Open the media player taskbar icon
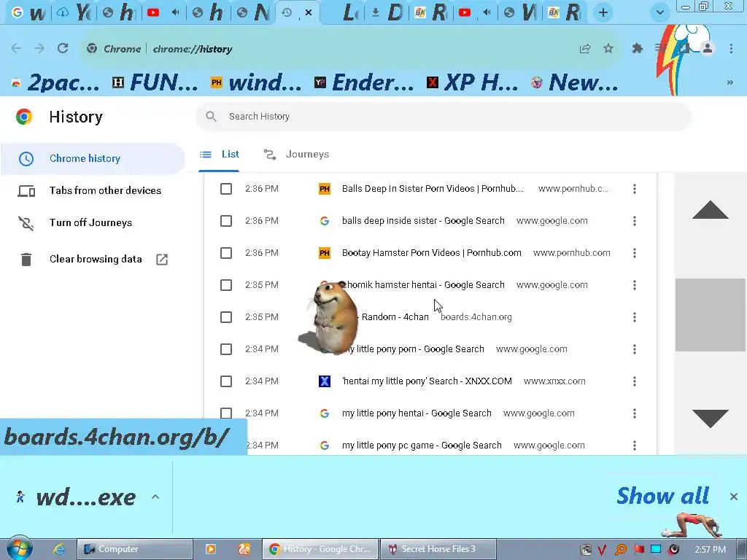747x560 pixels. coord(210,549)
